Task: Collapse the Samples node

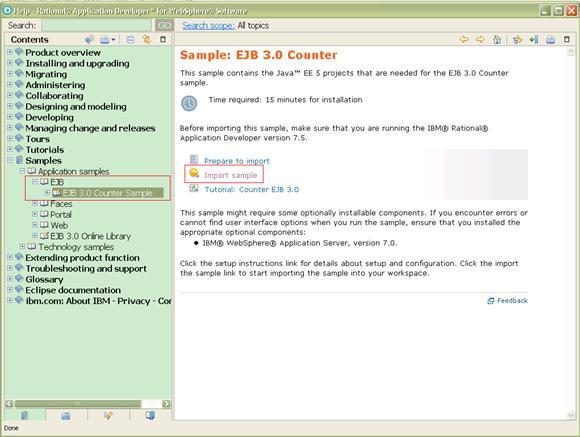Action: pyautogui.click(x=10, y=160)
